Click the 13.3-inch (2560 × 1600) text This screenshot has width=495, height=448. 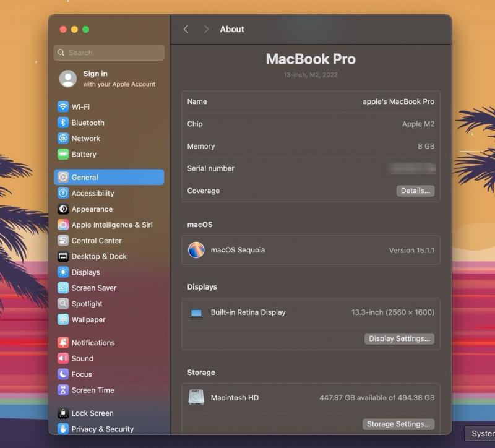coord(393,312)
